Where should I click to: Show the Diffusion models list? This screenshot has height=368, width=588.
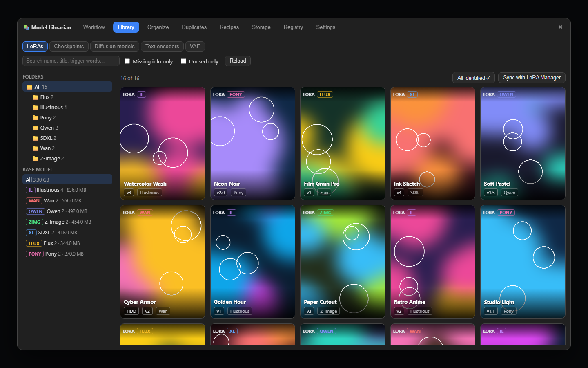point(114,46)
